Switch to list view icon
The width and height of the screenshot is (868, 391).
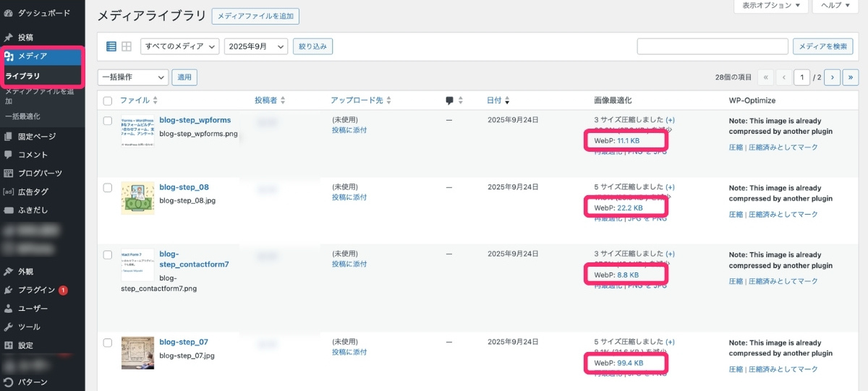pyautogui.click(x=111, y=46)
